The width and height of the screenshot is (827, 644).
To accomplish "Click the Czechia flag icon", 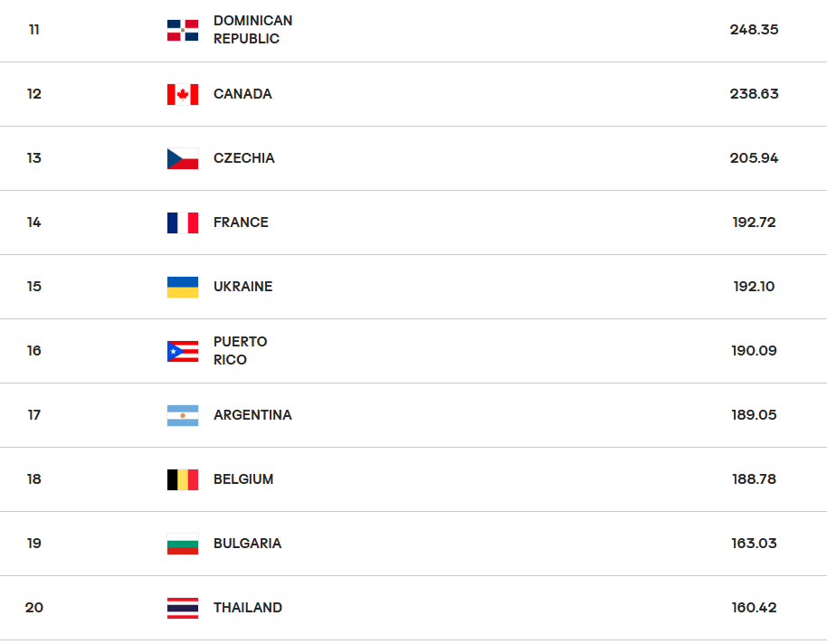I will [183, 158].
